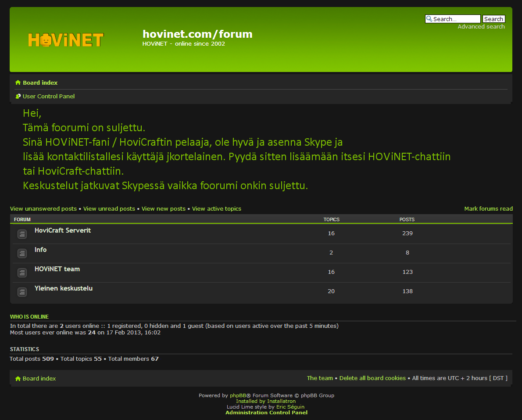Click the magnifier icon in the search box

[x=429, y=19]
